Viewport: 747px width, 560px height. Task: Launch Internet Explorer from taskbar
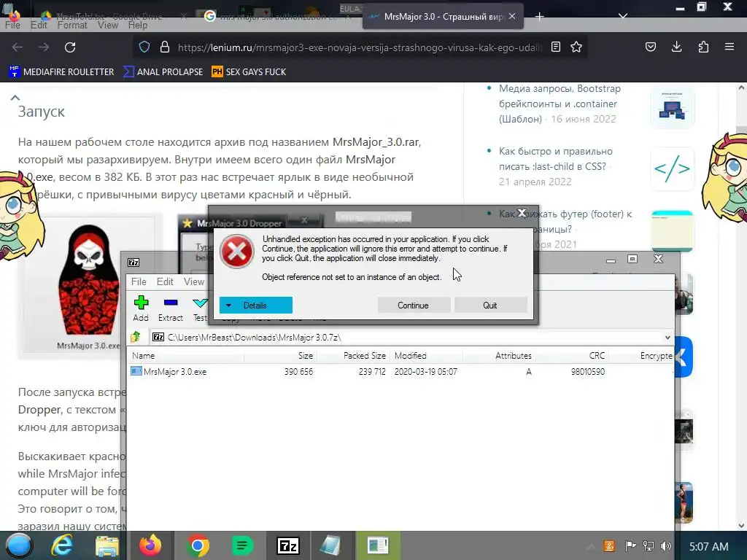click(x=62, y=545)
